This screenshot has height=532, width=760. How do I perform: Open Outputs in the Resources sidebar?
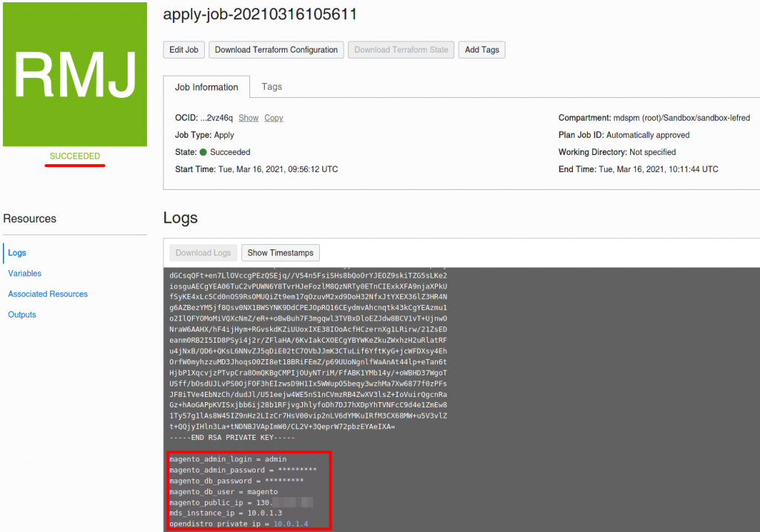(22, 315)
